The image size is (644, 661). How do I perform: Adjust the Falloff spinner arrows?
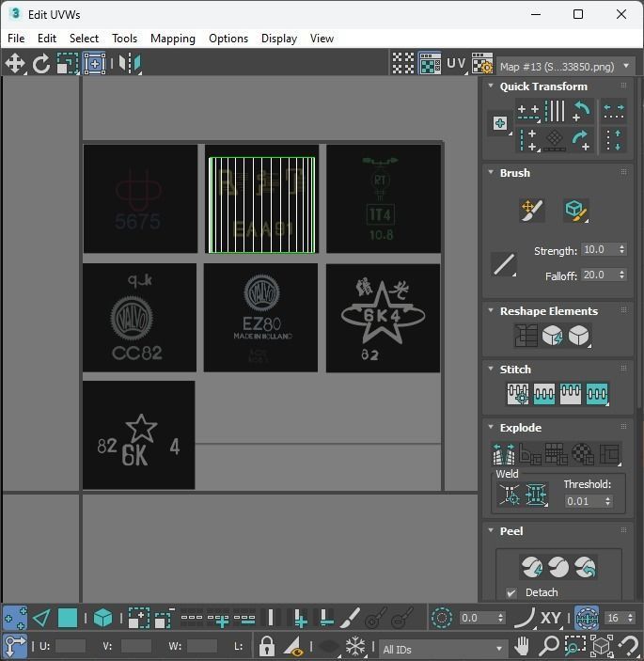tap(621, 275)
